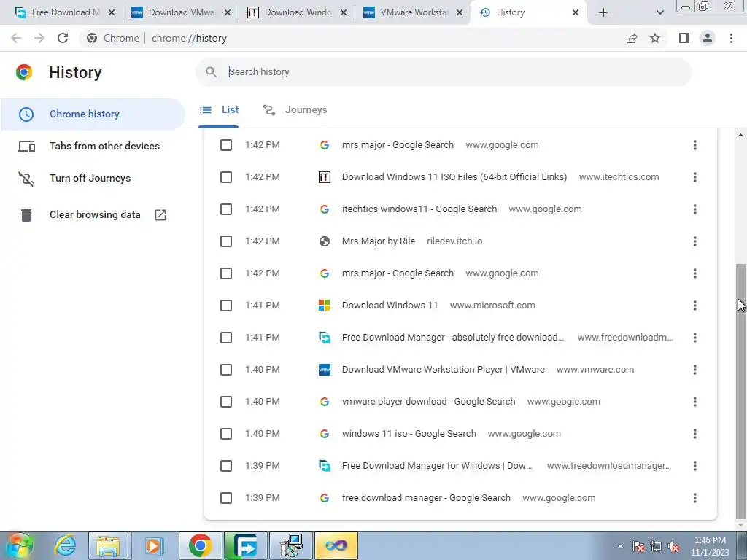This screenshot has width=747, height=560.
Task: Open actions menu for Download Windows 11 microsoft.com
Action: tap(695, 306)
